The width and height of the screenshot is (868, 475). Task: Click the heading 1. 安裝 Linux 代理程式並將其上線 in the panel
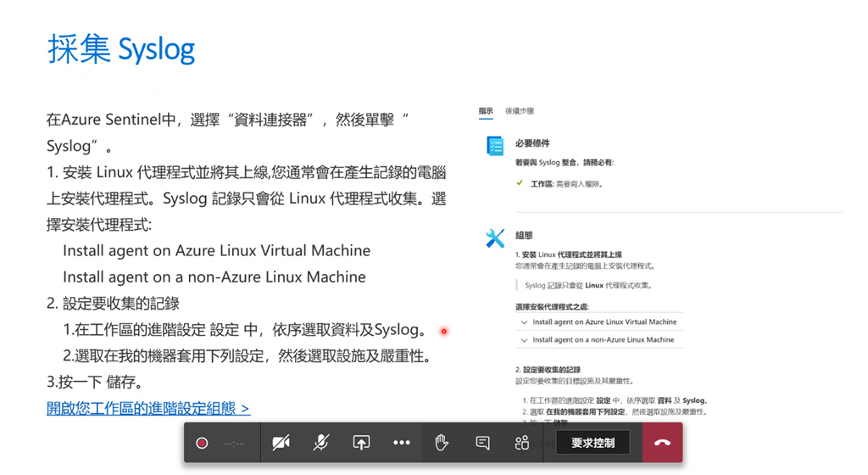click(569, 254)
